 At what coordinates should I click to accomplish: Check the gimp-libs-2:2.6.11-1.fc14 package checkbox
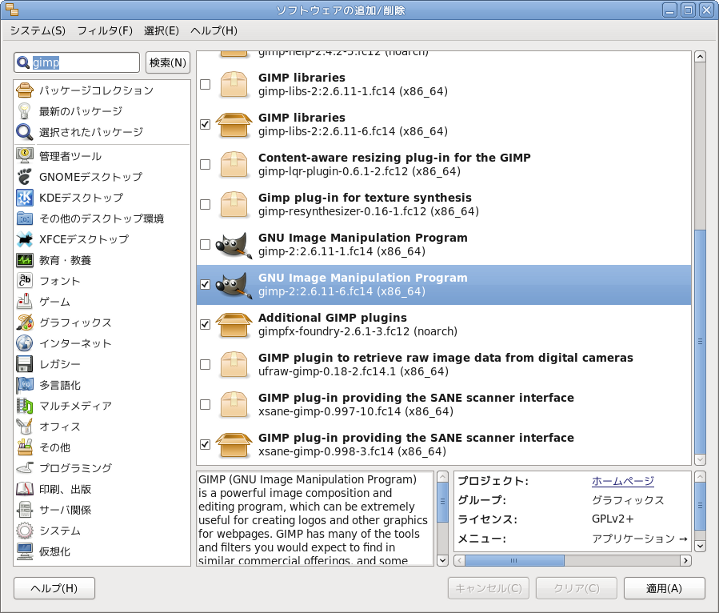click(205, 84)
